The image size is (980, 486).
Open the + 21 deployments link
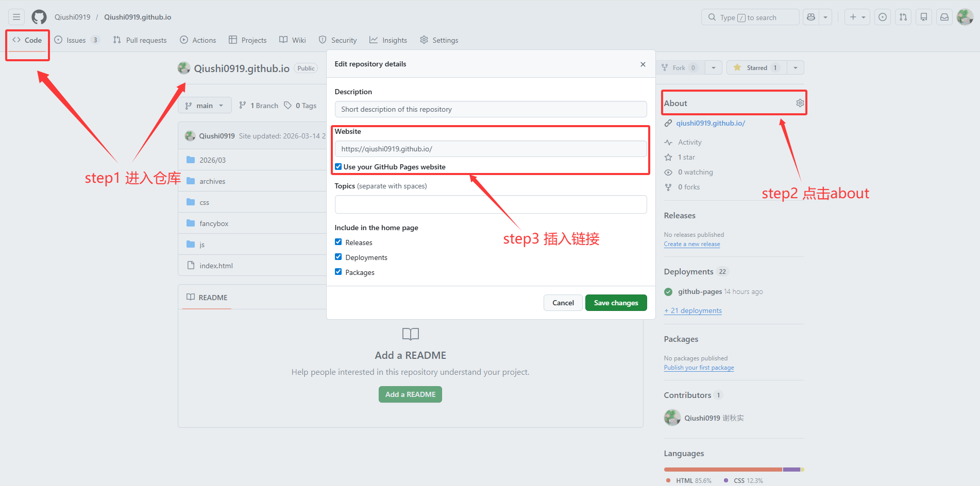[x=693, y=310]
